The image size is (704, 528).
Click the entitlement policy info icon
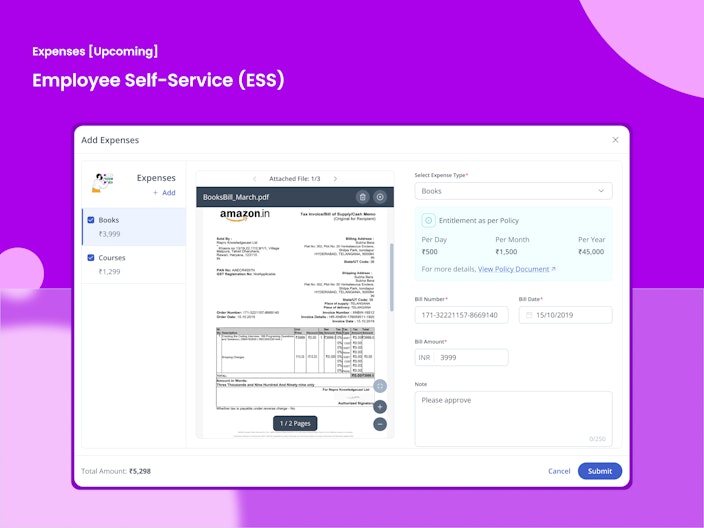pyautogui.click(x=428, y=220)
